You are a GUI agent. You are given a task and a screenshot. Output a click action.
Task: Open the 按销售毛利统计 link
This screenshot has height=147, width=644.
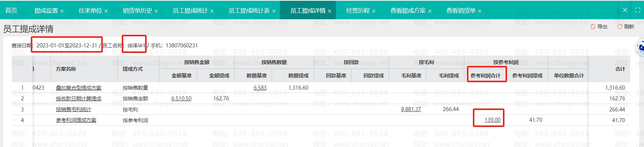(73, 109)
